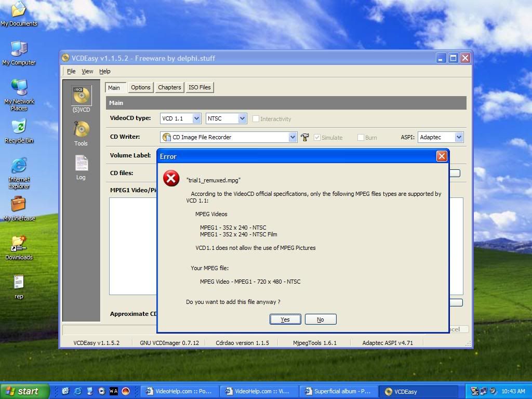Click the VCDEasy title bar disc icon
Image resolution: width=532 pixels, height=399 pixels.
pos(65,58)
